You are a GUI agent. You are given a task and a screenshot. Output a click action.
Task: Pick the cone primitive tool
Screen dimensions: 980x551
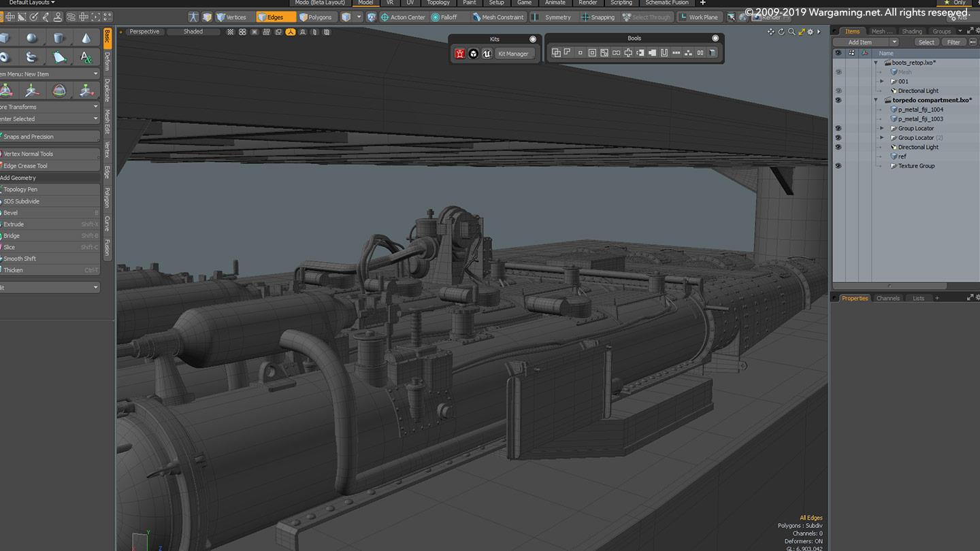(x=86, y=38)
